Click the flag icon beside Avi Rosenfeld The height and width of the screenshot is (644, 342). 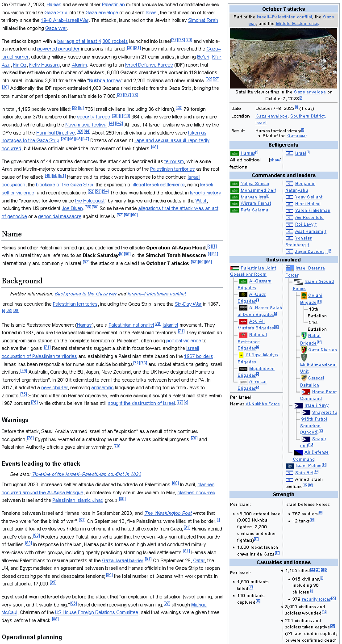289,218
